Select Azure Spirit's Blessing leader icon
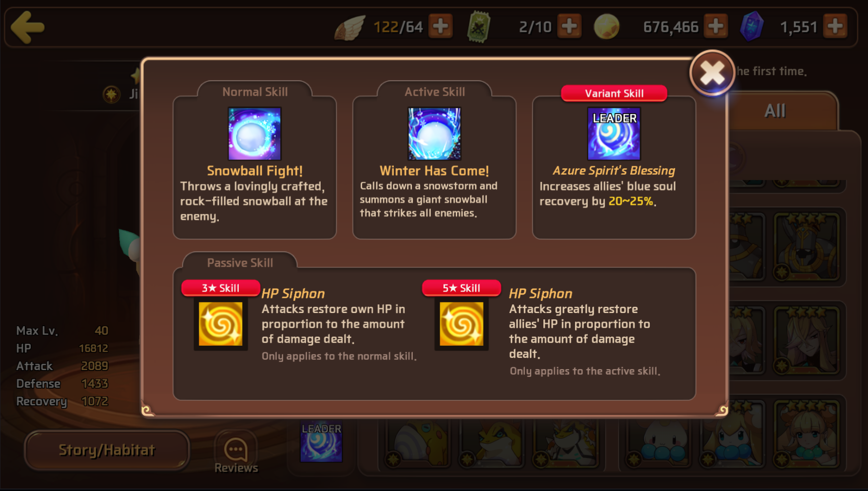The height and width of the screenshot is (491, 868). 614,134
